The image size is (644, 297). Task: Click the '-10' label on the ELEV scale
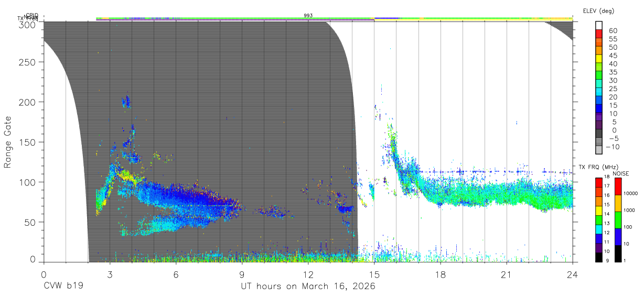(613, 147)
